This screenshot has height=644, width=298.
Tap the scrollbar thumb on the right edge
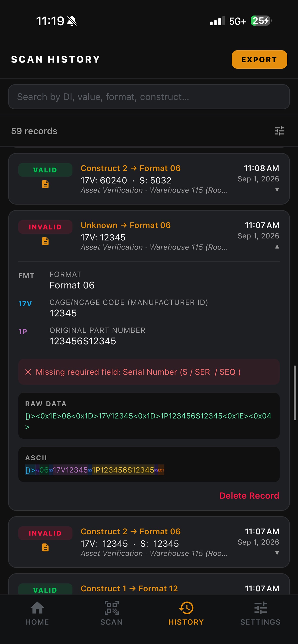(x=295, y=393)
